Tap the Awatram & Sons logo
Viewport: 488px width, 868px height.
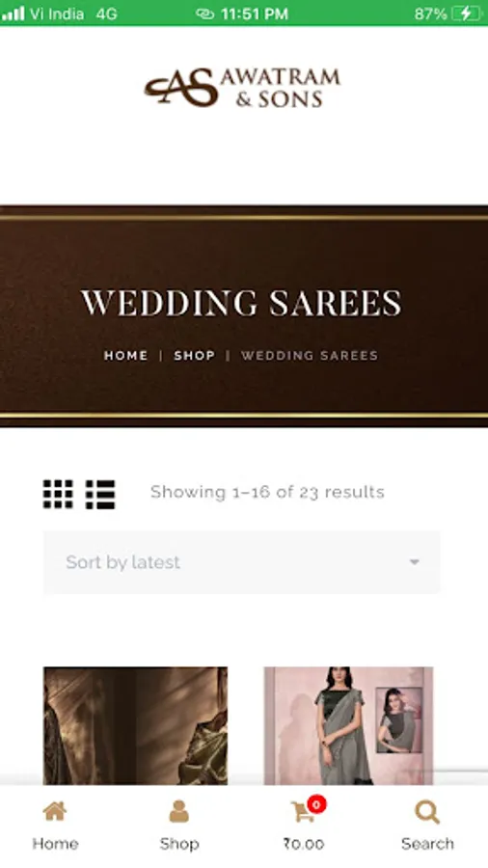tap(242, 88)
